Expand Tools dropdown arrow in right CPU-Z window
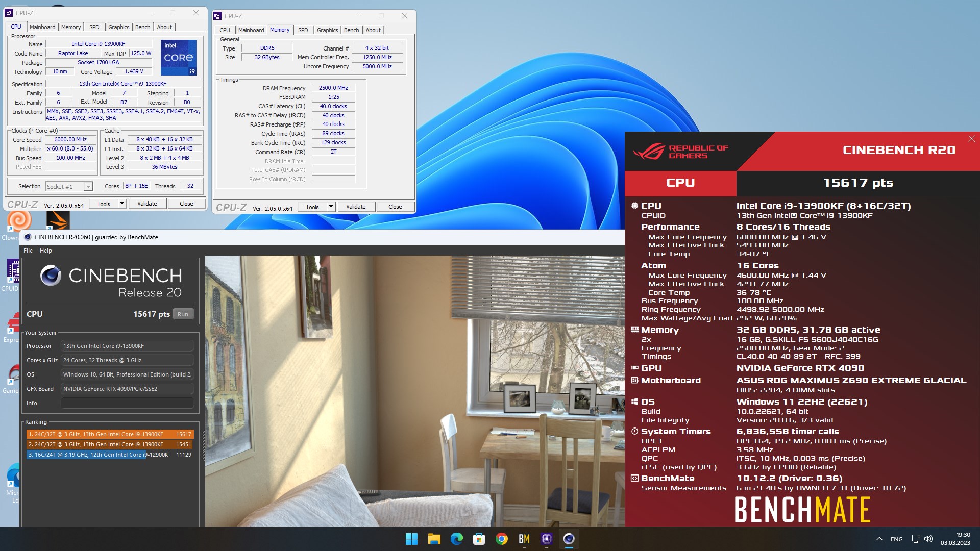 pyautogui.click(x=331, y=207)
